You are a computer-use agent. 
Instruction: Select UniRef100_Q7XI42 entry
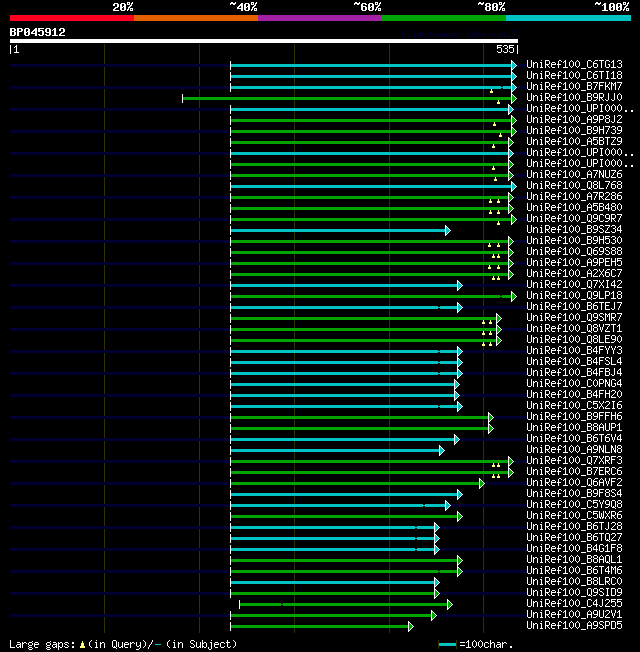(x=574, y=284)
